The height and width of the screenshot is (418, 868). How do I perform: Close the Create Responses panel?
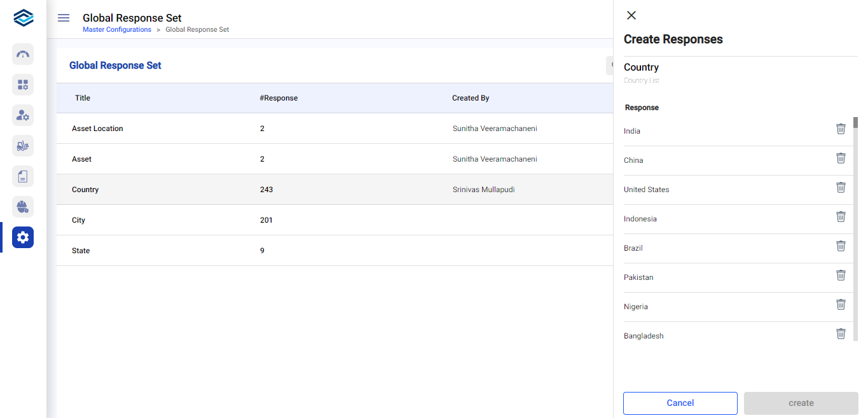click(x=631, y=15)
